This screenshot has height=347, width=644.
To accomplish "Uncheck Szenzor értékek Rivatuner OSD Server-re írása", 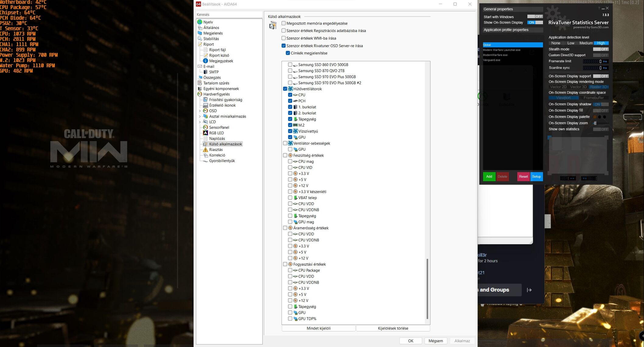I will tap(284, 46).
